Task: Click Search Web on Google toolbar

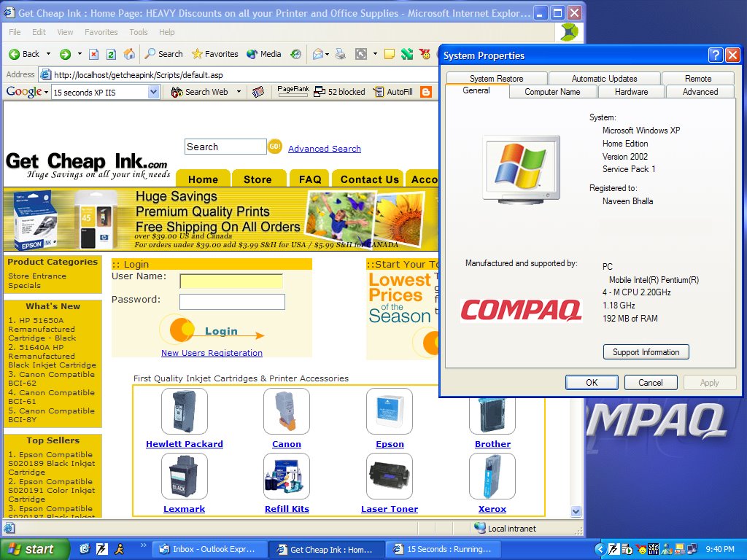Action: coord(200,92)
